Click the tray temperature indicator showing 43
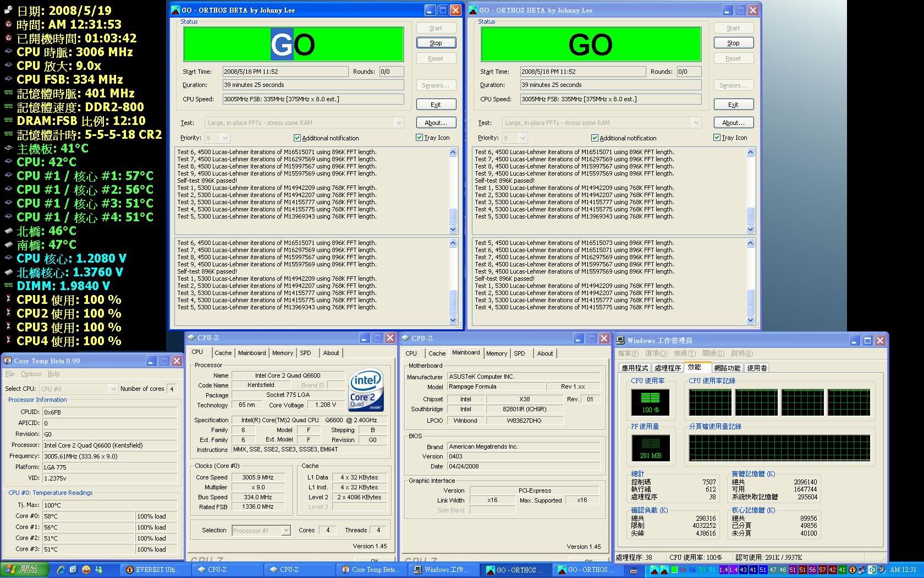This screenshot has width=924, height=578. (744, 570)
